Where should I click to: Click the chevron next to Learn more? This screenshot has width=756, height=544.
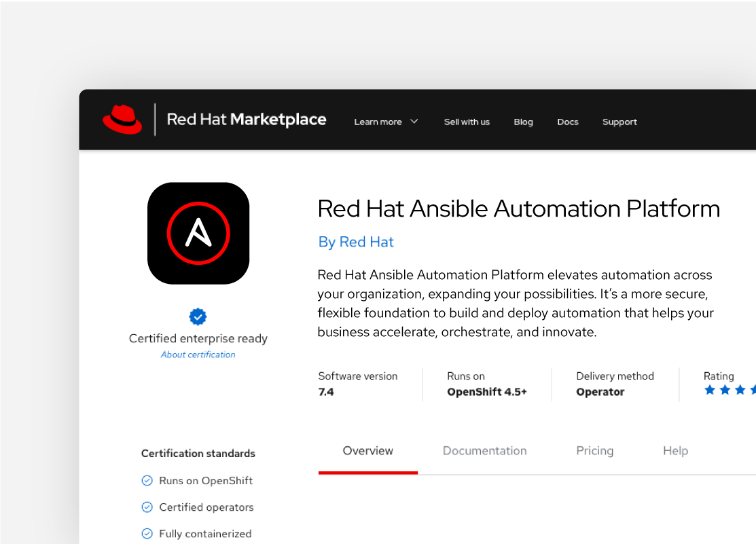coord(414,122)
